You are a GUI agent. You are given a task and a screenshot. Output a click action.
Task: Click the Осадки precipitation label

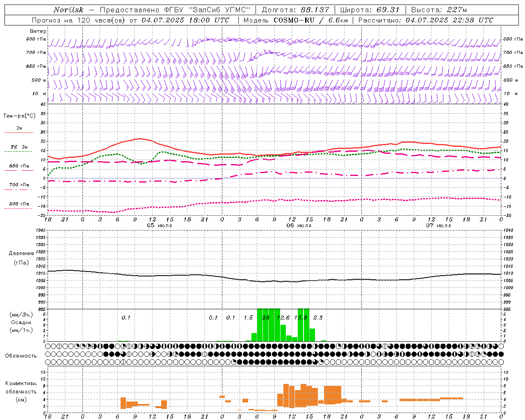point(21,322)
